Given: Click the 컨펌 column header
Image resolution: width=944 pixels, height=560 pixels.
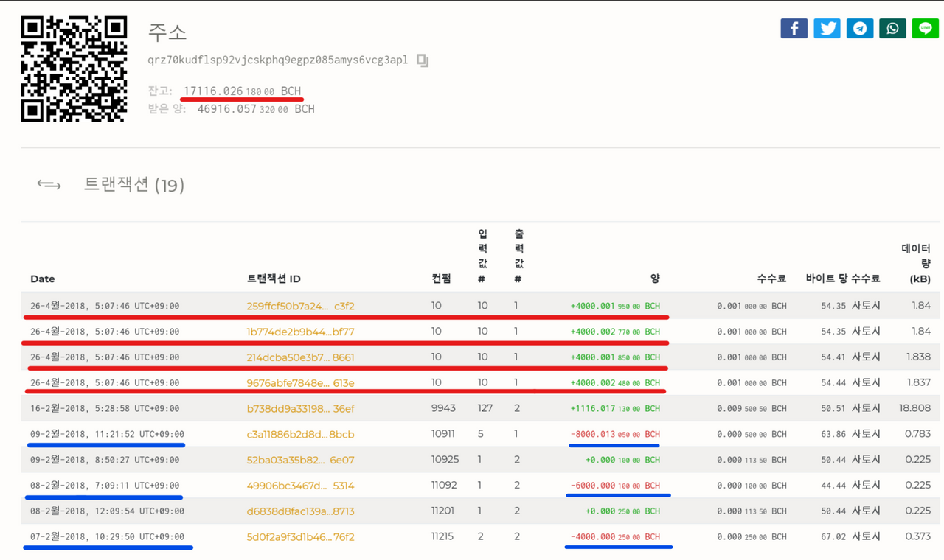Looking at the screenshot, I should [441, 279].
